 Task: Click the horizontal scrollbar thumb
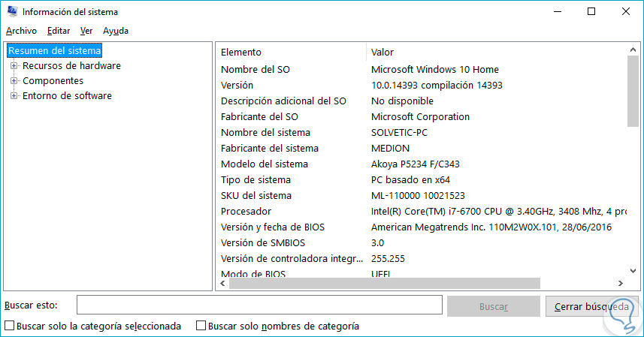pos(385,283)
